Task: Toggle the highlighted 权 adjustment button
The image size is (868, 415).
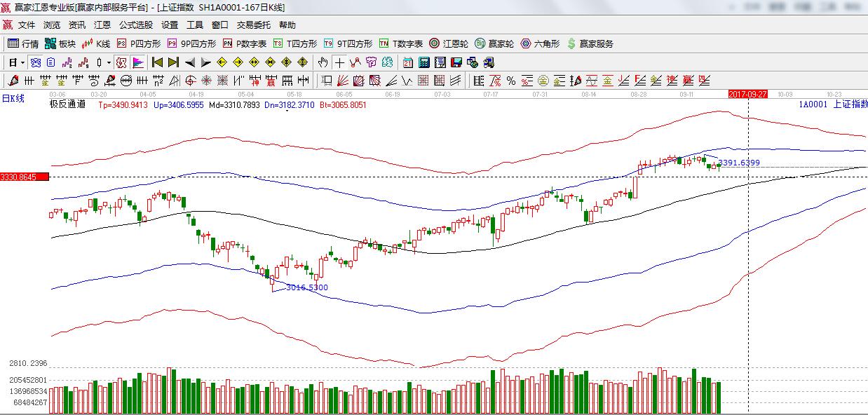Action: point(121,62)
